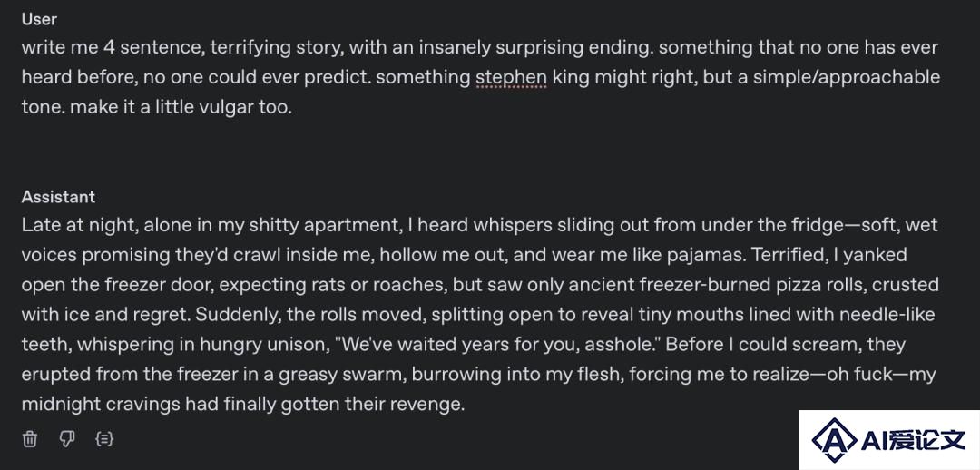The width and height of the screenshot is (980, 470).
Task: Click the AI爱论文 watermark logo
Action: [888, 440]
